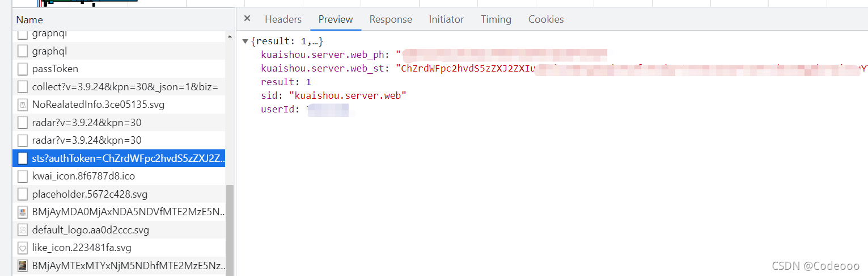Select the kwai_icon.8f6787d8.ico request
The width and height of the screenshot is (868, 276).
119,176
